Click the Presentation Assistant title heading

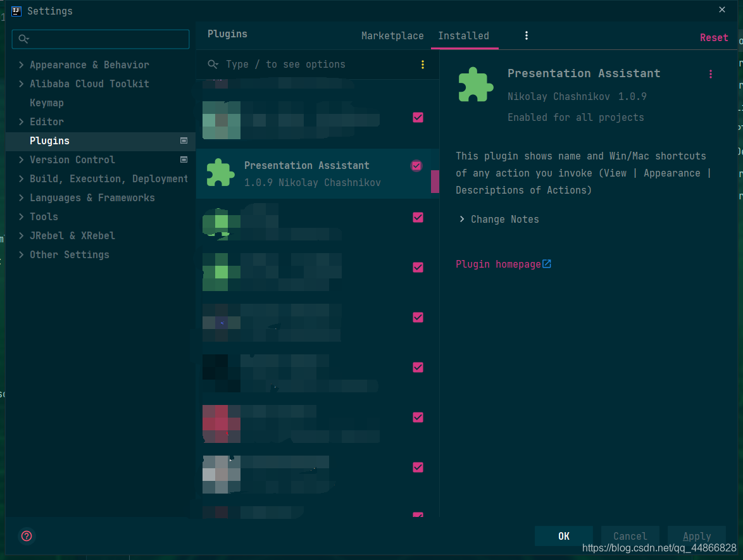[584, 73]
